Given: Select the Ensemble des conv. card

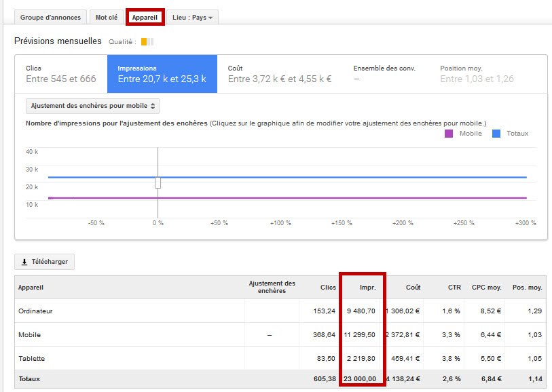Looking at the screenshot, I should tap(385, 74).
